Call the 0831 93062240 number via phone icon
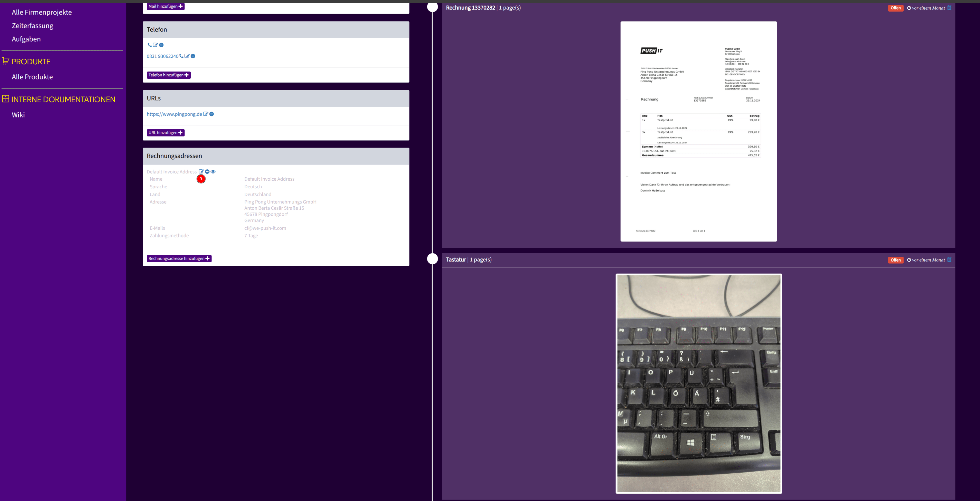This screenshot has width=980, height=501. (x=181, y=56)
